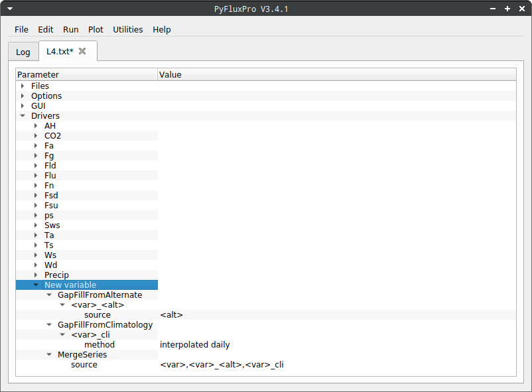The width and height of the screenshot is (532, 392).
Task: Expand the Fsd driver arrow
Action: coord(36,195)
